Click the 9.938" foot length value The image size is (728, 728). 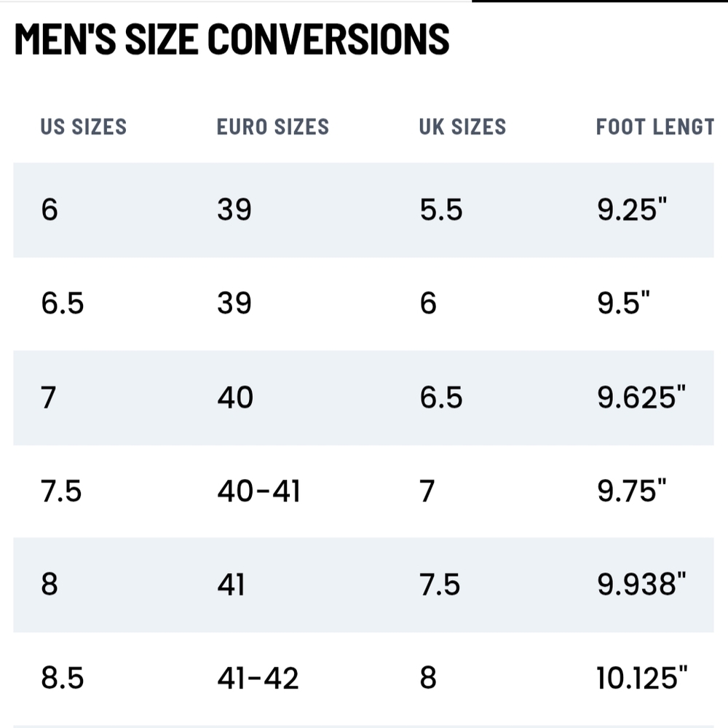(641, 584)
